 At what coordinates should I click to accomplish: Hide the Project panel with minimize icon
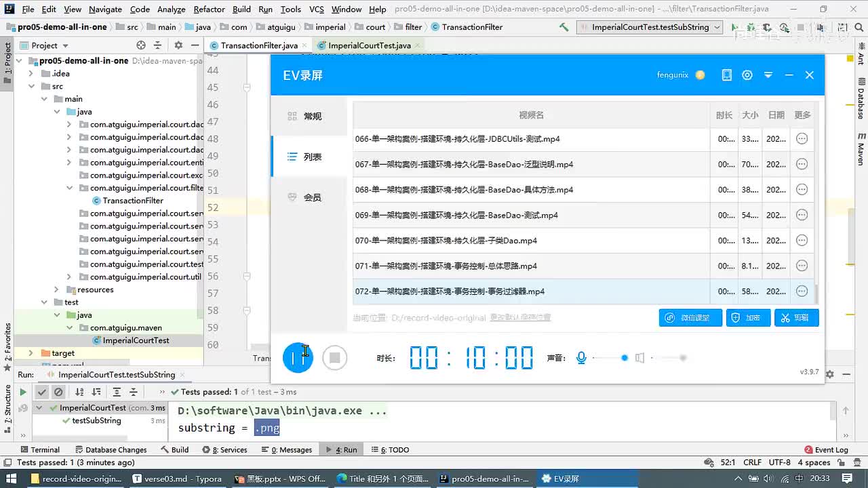pyautogui.click(x=193, y=45)
